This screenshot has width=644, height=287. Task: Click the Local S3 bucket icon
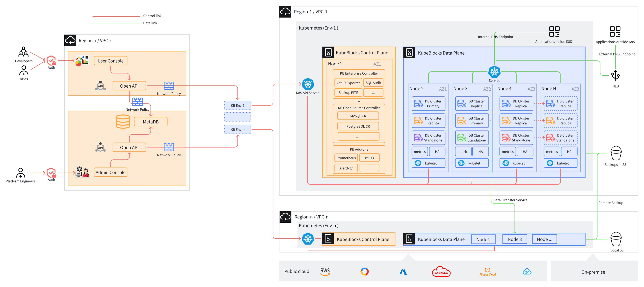coord(616,239)
